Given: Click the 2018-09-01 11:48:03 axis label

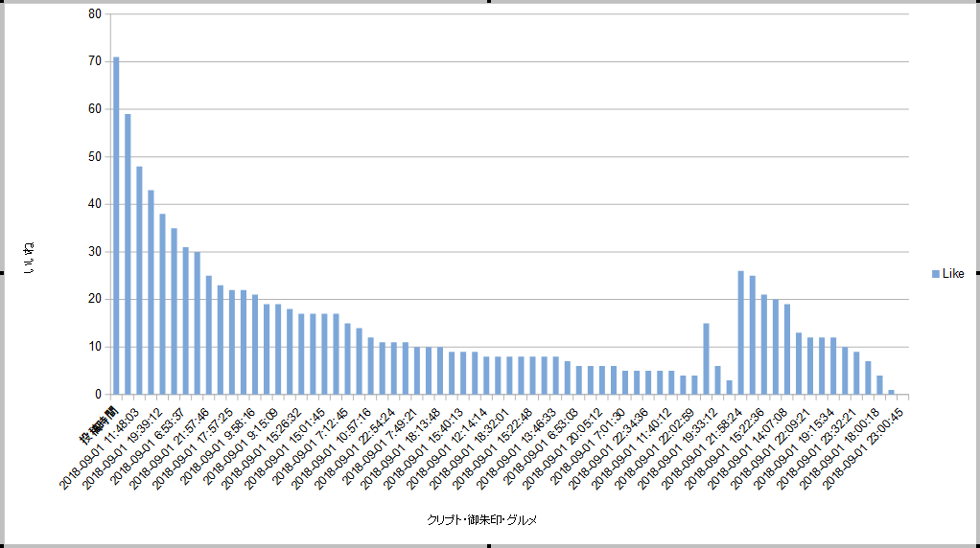Looking at the screenshot, I should (x=101, y=445).
